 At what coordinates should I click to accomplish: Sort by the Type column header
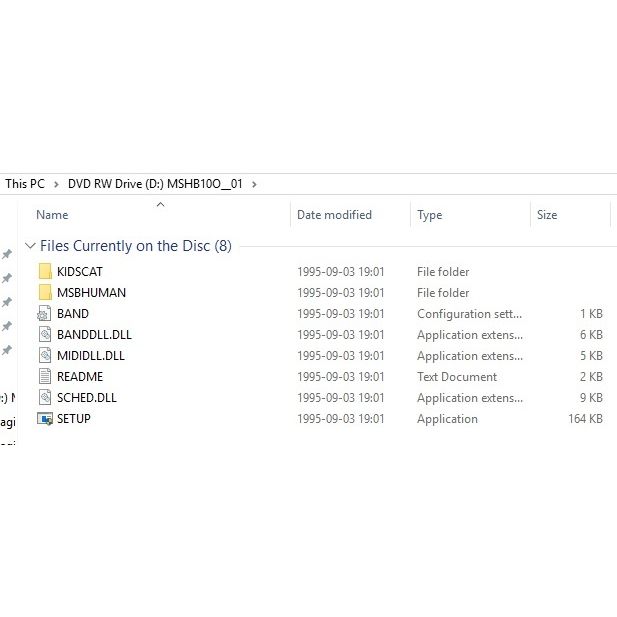point(430,215)
